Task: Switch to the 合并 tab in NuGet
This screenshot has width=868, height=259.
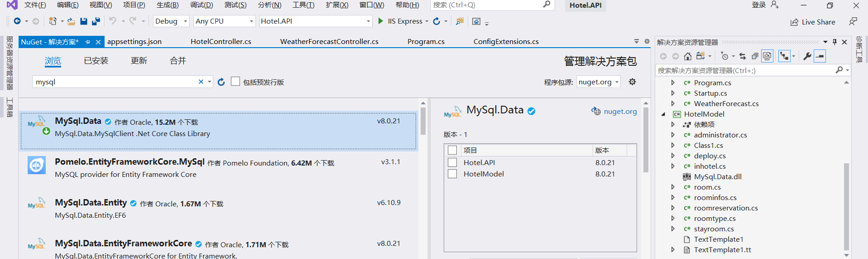Action: coord(178,60)
